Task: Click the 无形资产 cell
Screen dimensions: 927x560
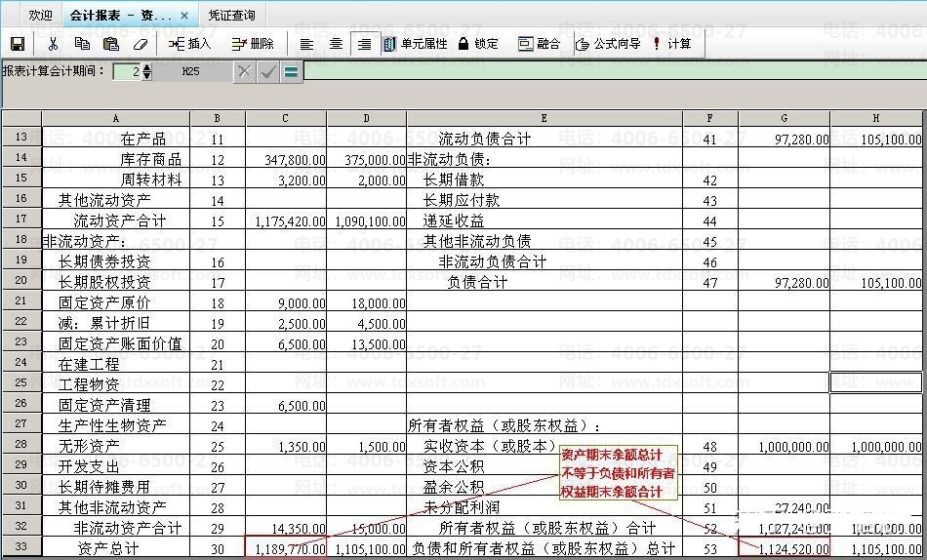Action: pos(116,445)
